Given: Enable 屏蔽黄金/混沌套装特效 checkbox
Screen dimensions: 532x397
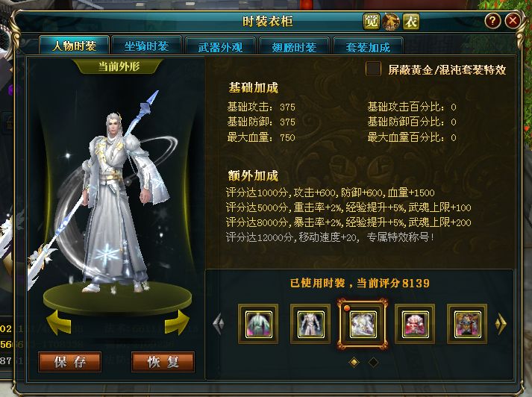Looking at the screenshot, I should (x=373, y=69).
